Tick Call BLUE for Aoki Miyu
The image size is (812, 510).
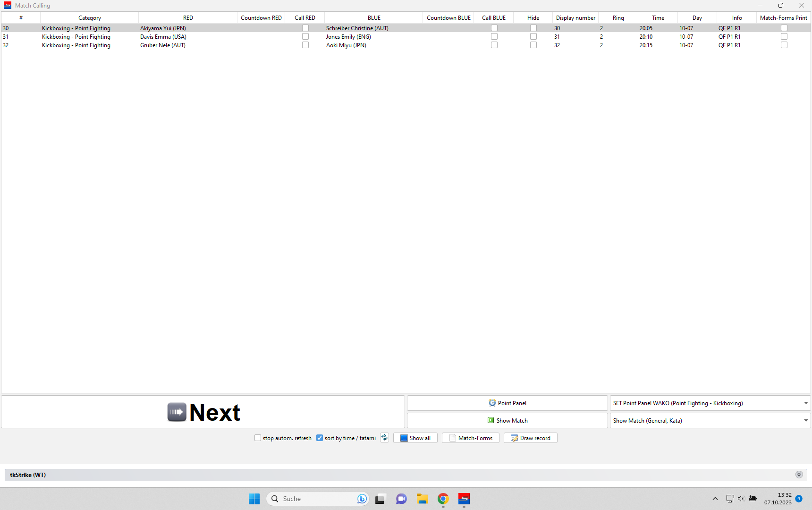(494, 45)
